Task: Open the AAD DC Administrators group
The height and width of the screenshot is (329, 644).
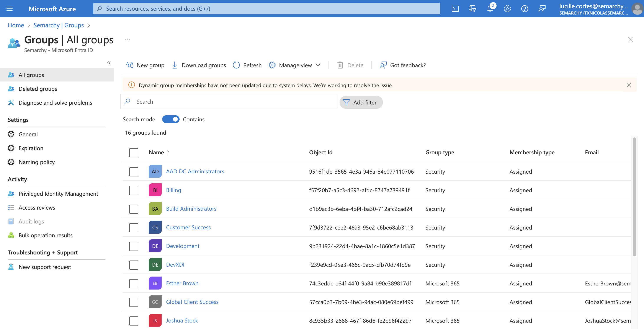Action: pos(195,171)
